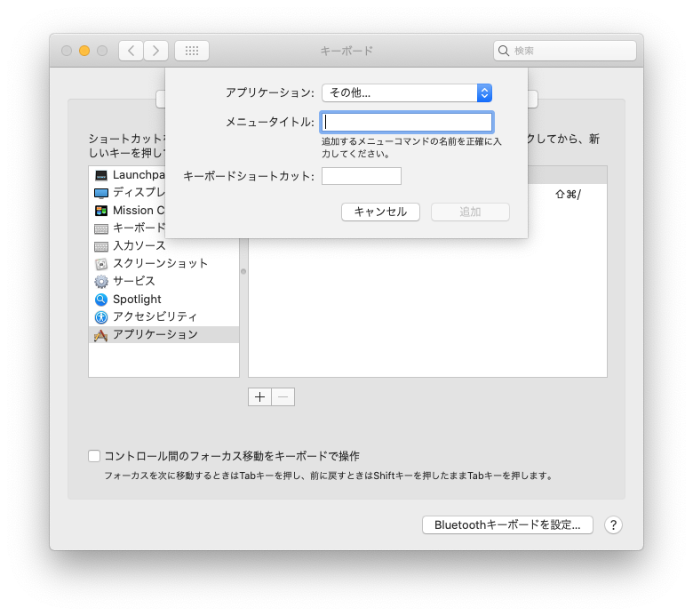
Task: Click the キャンセル button
Action: pos(380,212)
